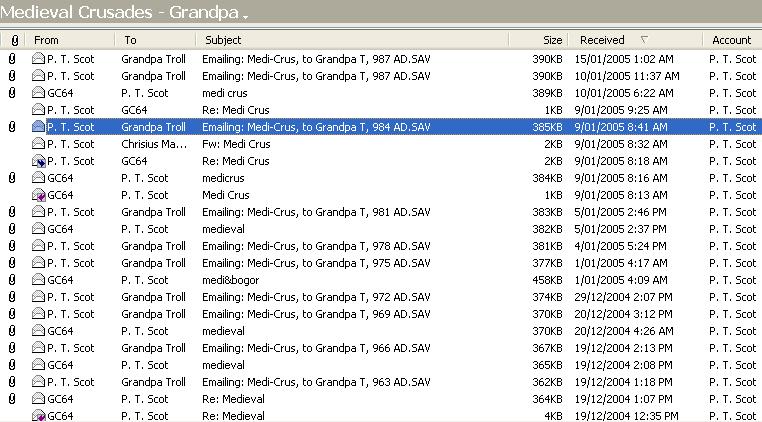
Task: Click envelope icon of the 'medi&bogor' message
Action: pyautogui.click(x=38, y=280)
